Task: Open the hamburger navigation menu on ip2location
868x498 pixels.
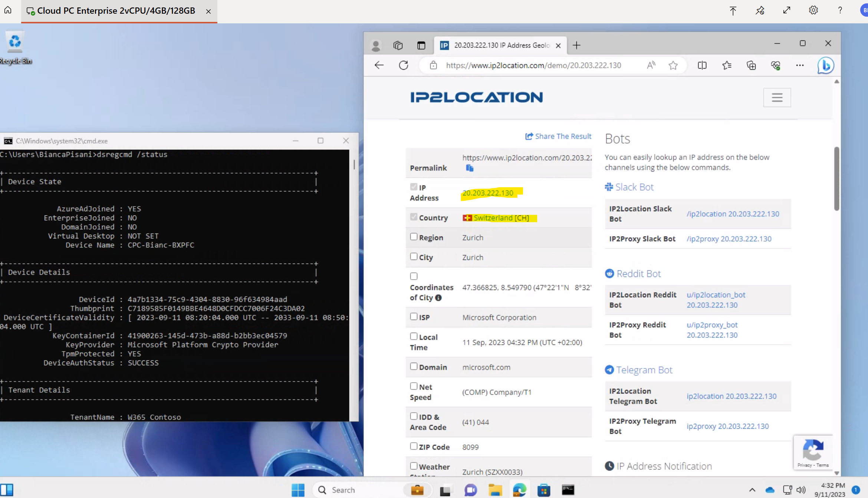Action: coord(777,98)
